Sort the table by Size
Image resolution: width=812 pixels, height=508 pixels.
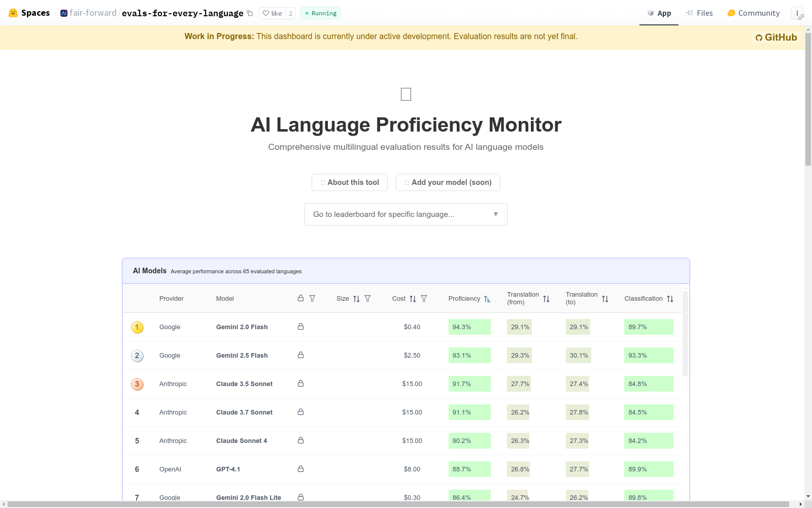pos(356,299)
